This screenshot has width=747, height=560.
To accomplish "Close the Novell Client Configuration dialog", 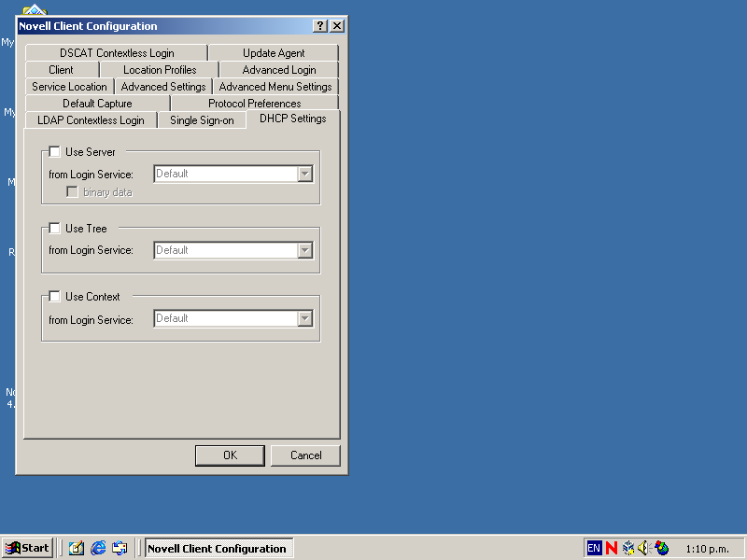I will [337, 26].
